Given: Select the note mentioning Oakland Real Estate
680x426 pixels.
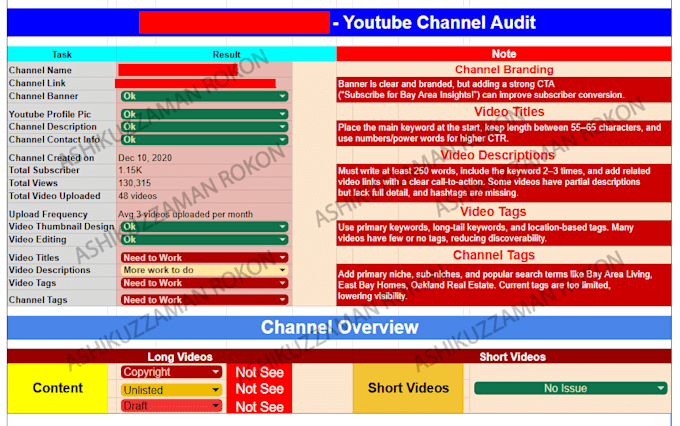Looking at the screenshot, I should (503, 285).
